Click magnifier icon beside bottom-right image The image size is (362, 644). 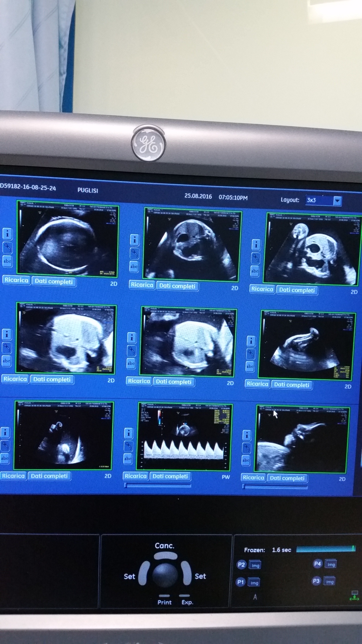point(247,447)
